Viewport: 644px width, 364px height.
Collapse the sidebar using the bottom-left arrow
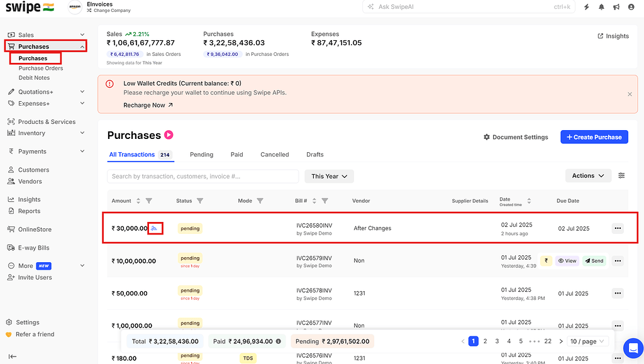coord(11,356)
